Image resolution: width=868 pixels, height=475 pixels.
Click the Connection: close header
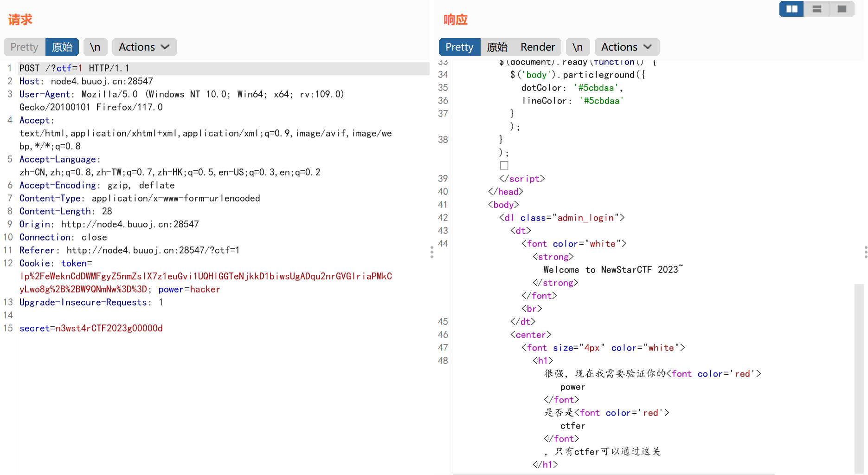(63, 237)
